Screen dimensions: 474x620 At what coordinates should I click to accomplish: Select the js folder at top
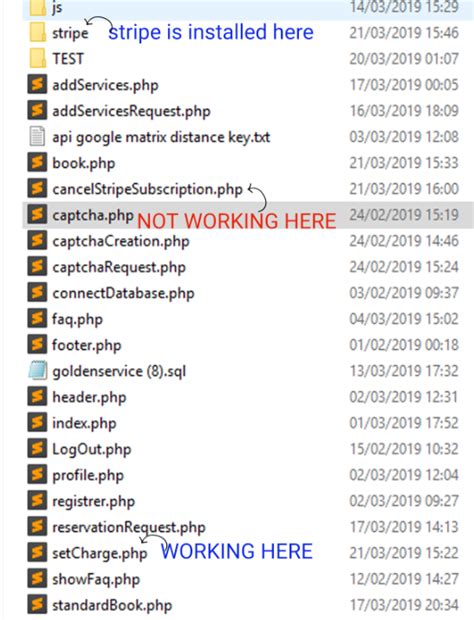tap(57, 7)
